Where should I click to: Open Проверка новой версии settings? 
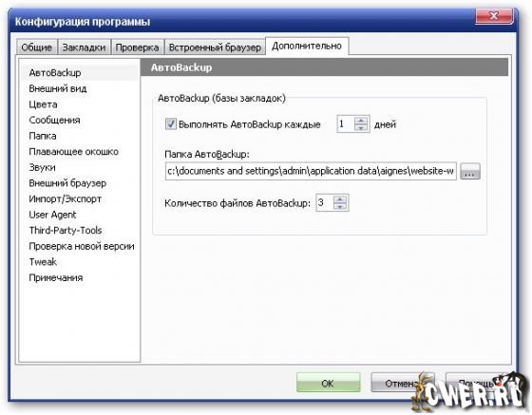82,246
